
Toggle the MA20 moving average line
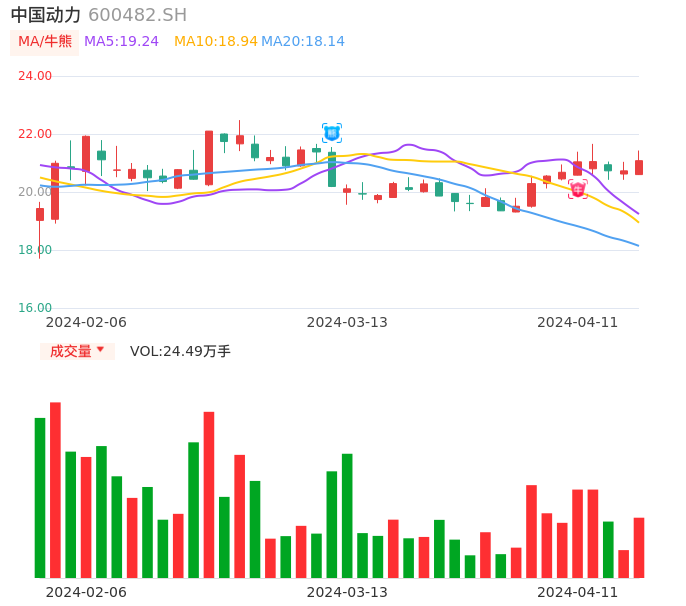(302, 42)
